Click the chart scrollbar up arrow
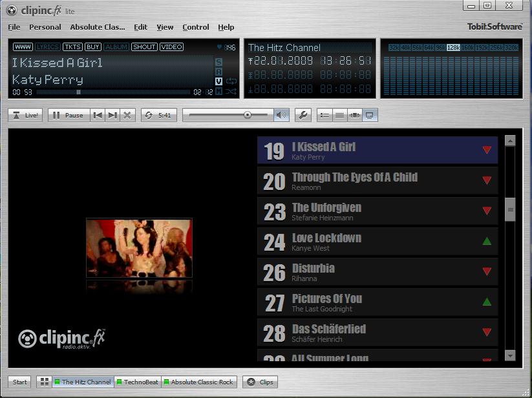The height and width of the screenshot is (398, 532). (x=510, y=141)
